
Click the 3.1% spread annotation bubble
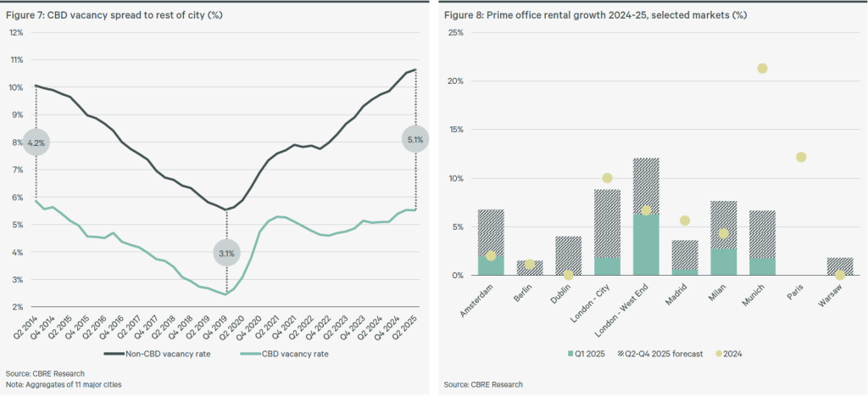point(227,253)
